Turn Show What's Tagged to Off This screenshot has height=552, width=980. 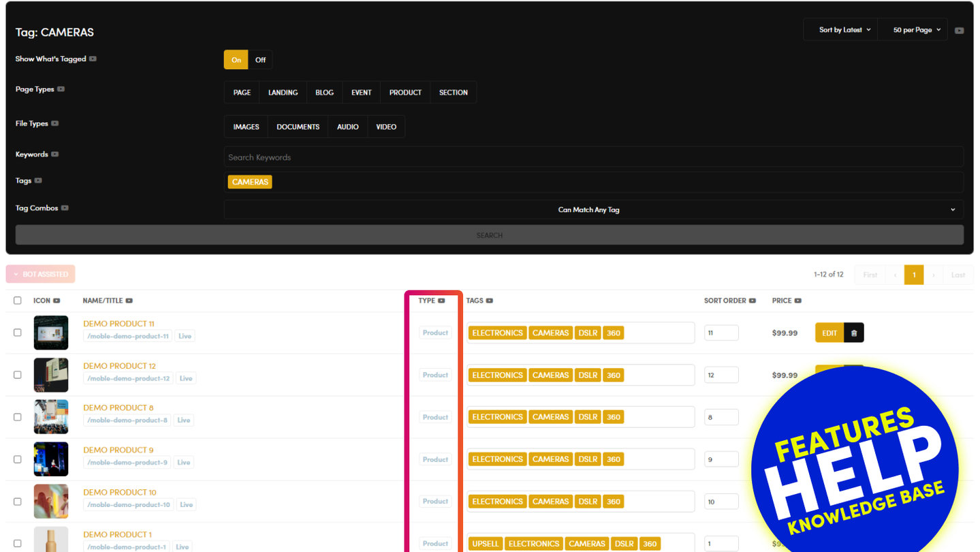(x=260, y=60)
